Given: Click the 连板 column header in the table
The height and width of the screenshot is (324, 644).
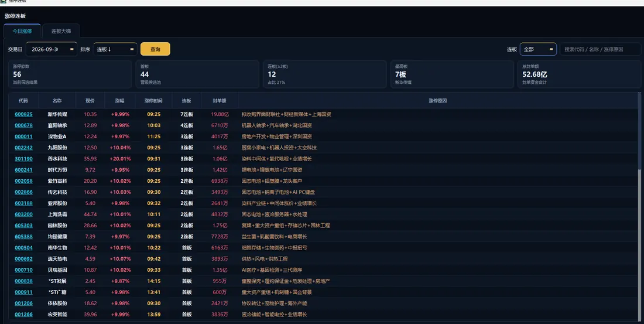Looking at the screenshot, I should [186, 101].
